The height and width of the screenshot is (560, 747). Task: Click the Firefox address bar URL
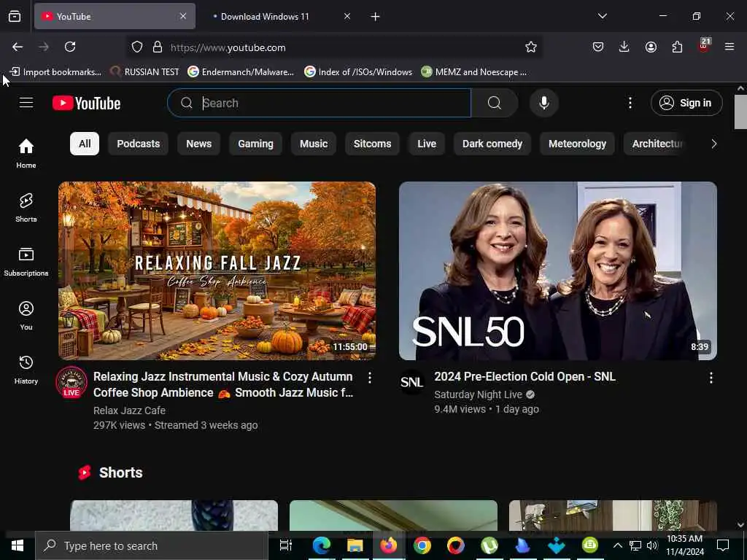coord(228,47)
